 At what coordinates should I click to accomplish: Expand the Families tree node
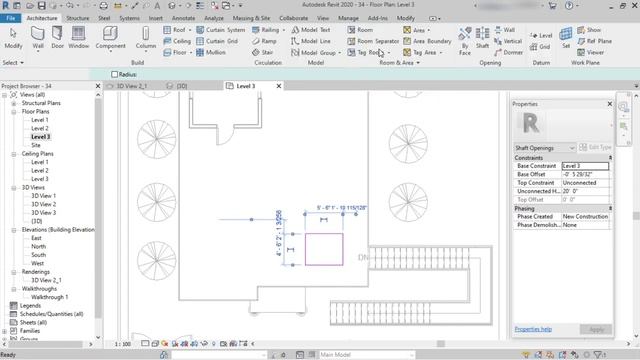4,331
